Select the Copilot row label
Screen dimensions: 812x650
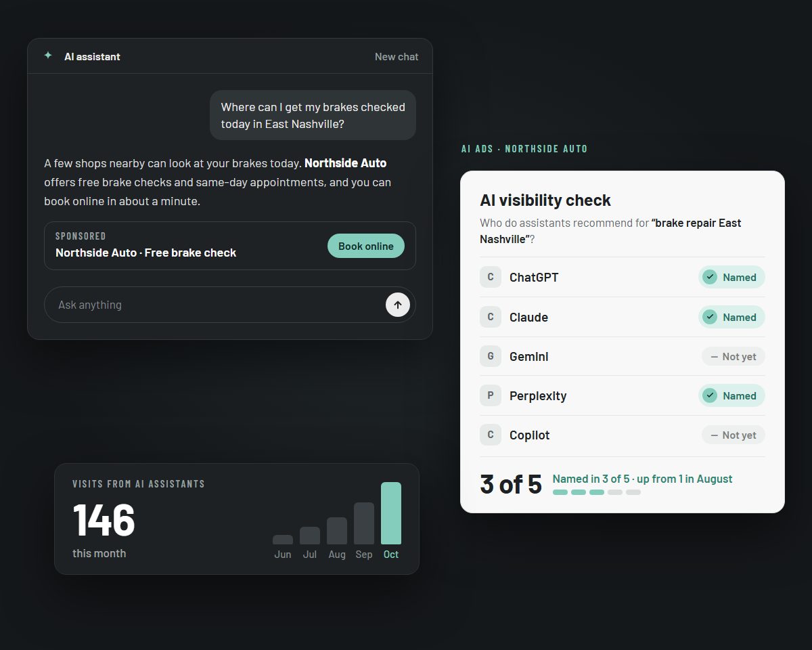pyautogui.click(x=530, y=435)
